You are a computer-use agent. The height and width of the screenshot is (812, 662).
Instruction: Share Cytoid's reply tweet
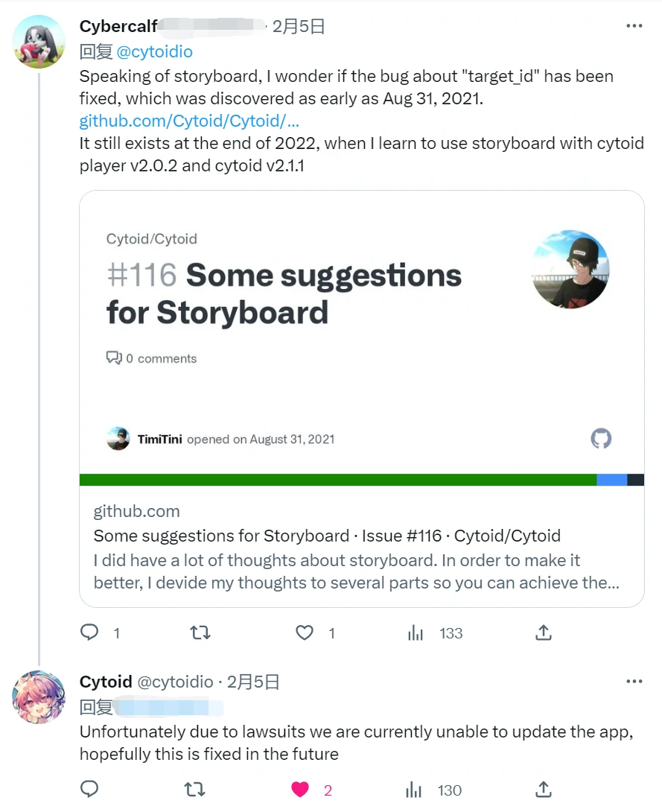544,790
